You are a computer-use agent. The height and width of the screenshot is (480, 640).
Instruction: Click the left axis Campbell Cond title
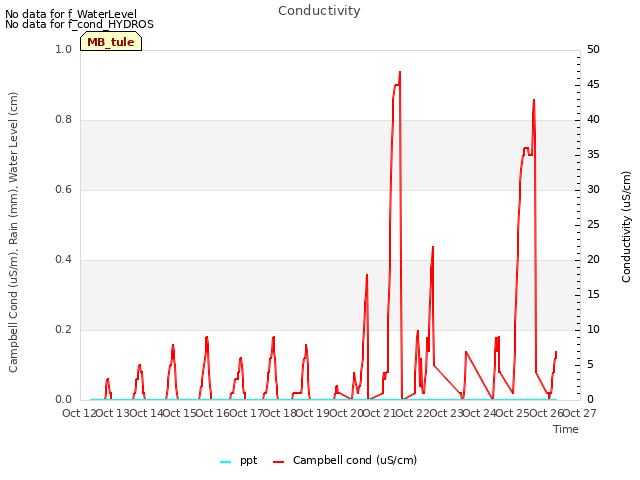13,232
